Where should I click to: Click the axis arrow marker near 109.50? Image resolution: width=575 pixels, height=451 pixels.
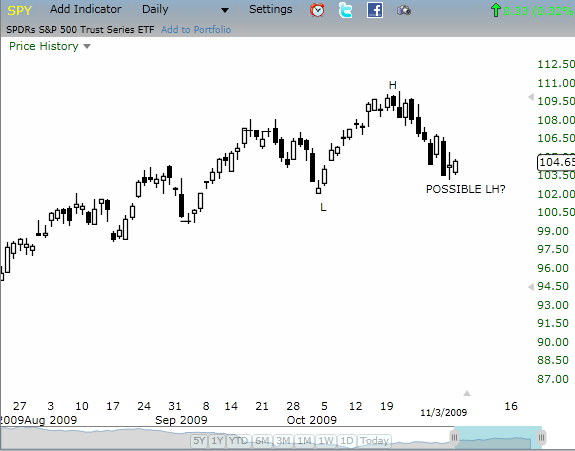(x=531, y=97)
